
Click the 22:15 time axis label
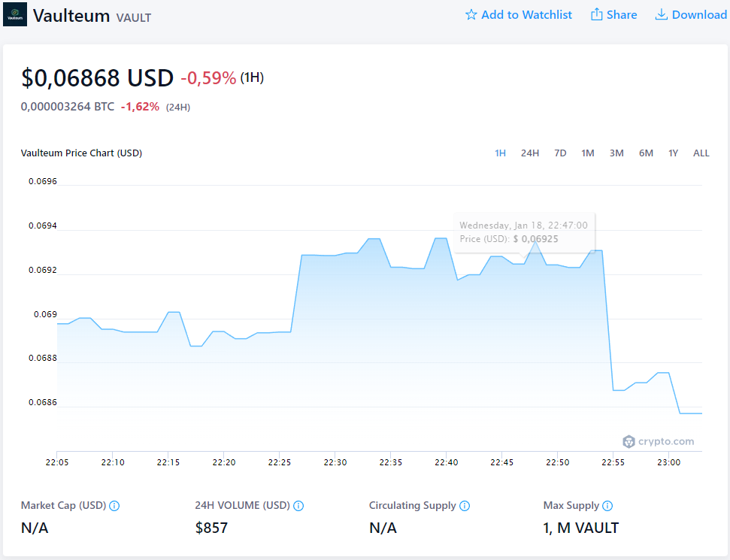pos(168,462)
